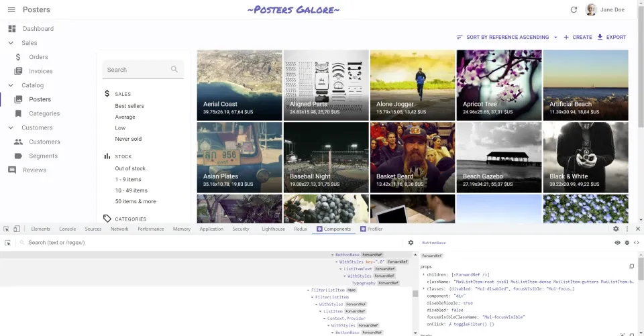Click the CREATE button

(x=578, y=37)
